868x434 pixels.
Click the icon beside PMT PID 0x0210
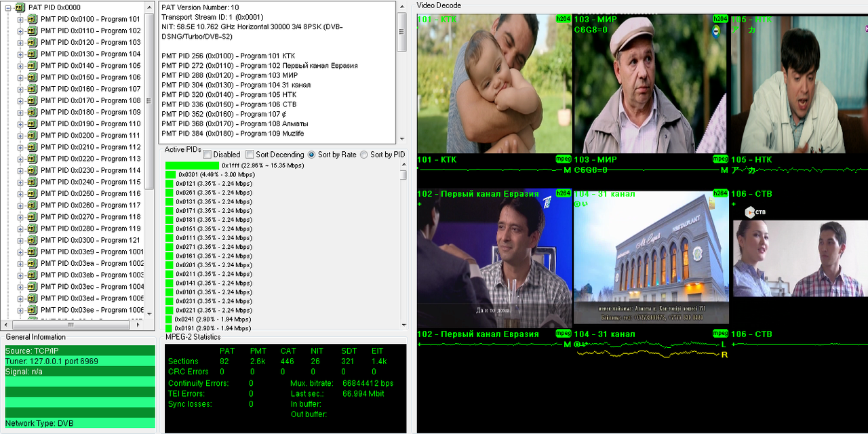[x=31, y=146]
